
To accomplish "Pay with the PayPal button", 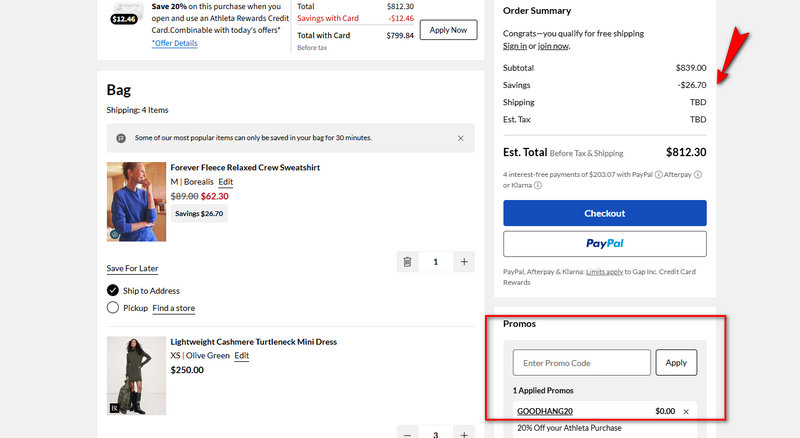I will 604,244.
